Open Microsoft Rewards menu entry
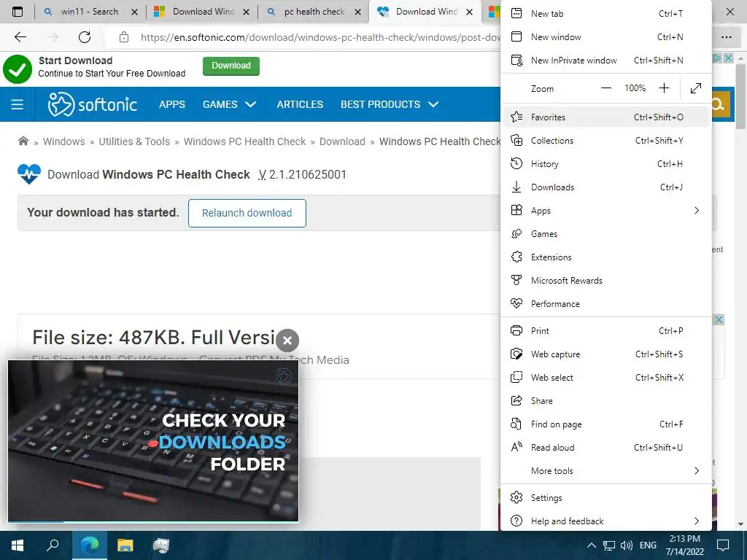Viewport: 747px width, 560px height. (606, 281)
